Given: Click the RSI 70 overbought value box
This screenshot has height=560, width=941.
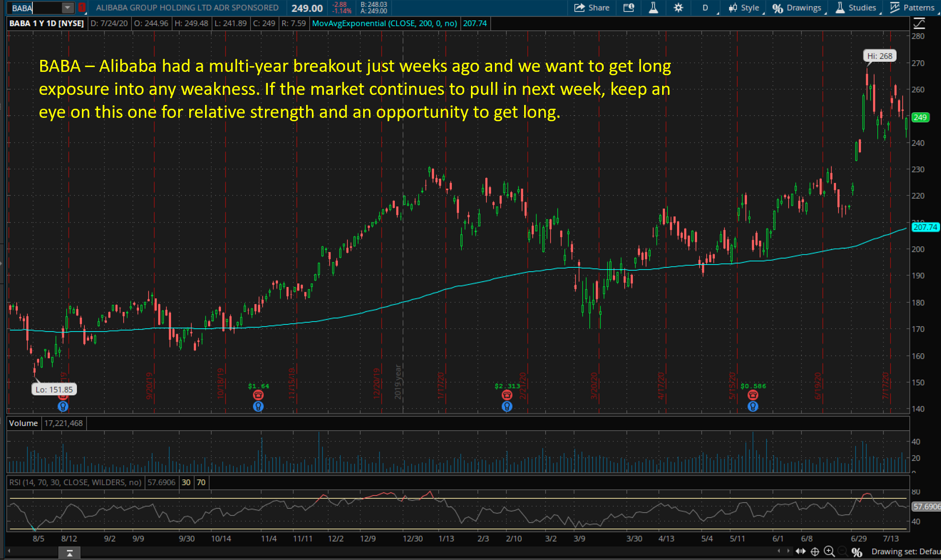Looking at the screenshot, I should pyautogui.click(x=201, y=482).
